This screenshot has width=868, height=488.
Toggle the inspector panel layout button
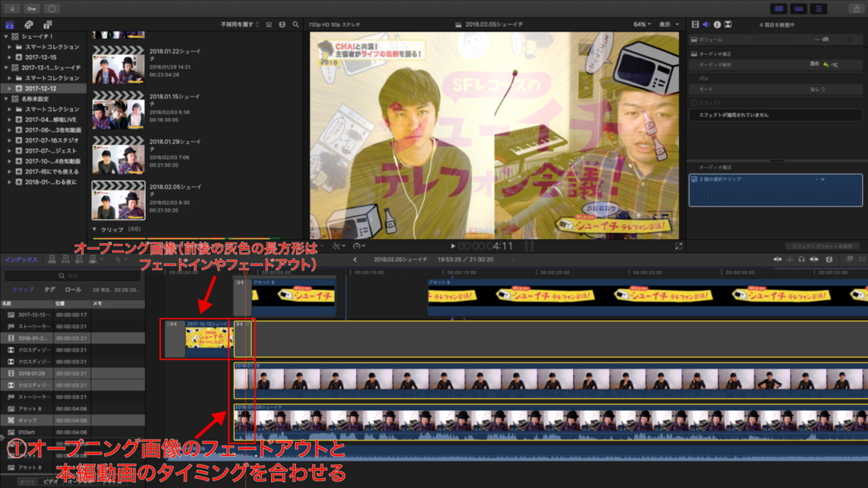point(819,8)
